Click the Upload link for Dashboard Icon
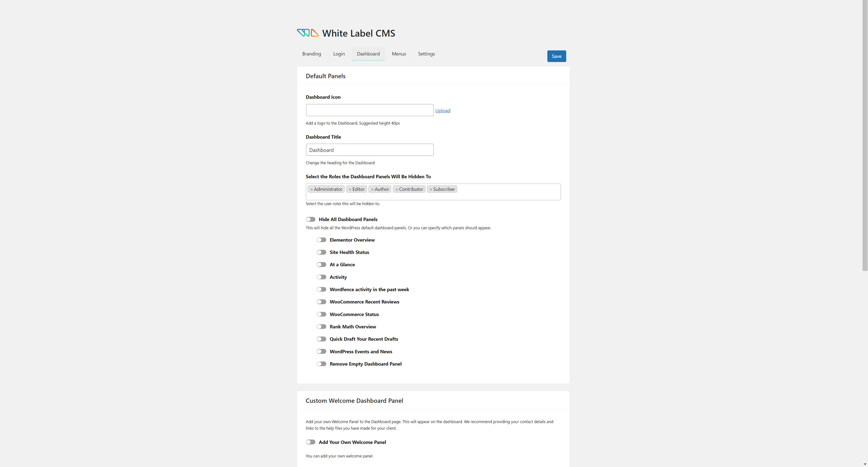The height and width of the screenshot is (467, 868). point(443,111)
